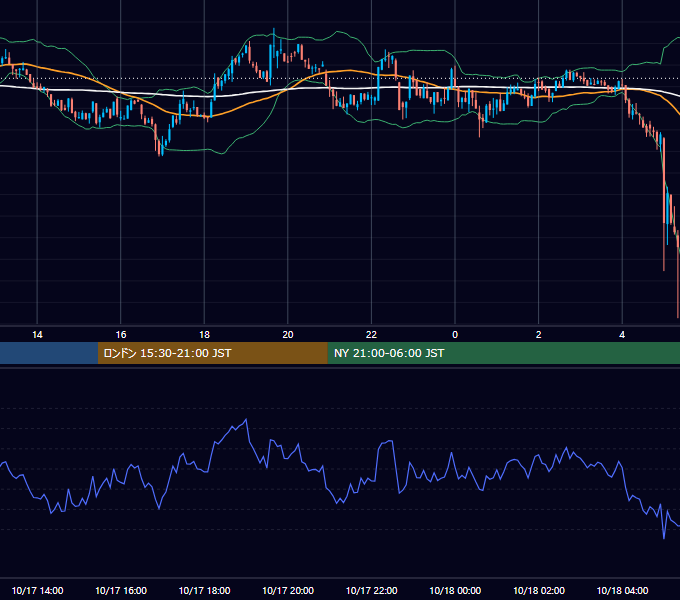Select the ロンドン 15:30-21:00 JST session bar
The image size is (680, 600).
coord(212,353)
